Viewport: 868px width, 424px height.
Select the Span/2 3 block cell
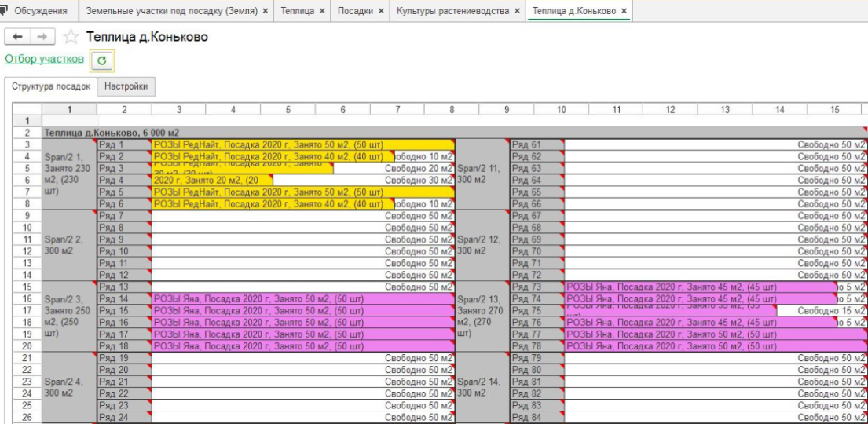(x=69, y=316)
